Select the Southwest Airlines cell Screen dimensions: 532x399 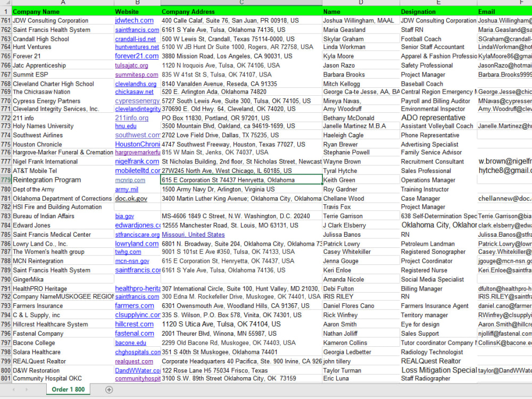pos(63,135)
